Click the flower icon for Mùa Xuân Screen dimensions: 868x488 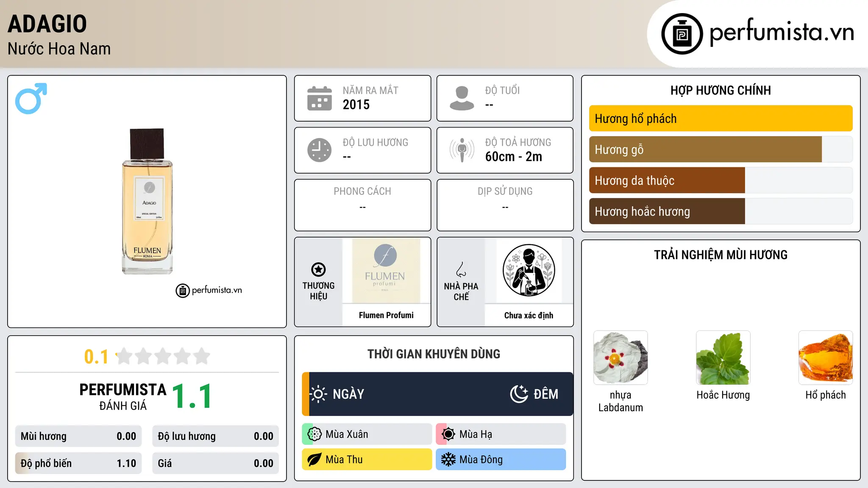(x=314, y=434)
